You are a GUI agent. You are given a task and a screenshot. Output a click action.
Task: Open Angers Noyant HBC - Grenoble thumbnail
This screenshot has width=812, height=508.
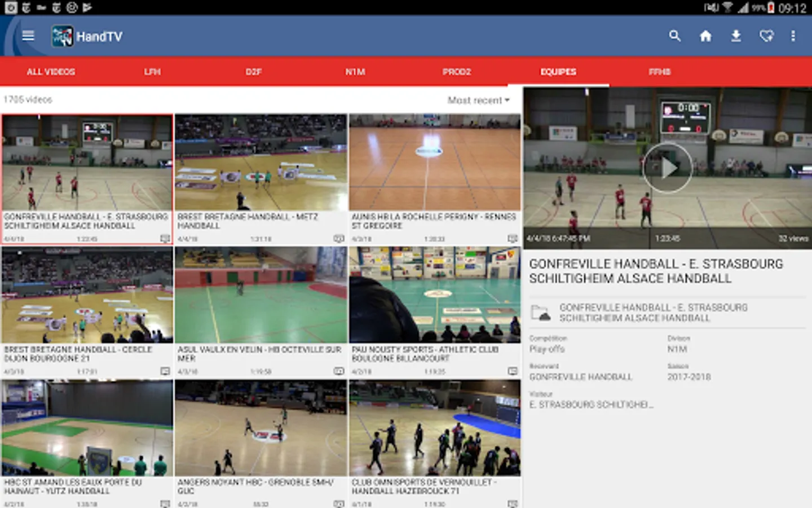click(x=261, y=428)
